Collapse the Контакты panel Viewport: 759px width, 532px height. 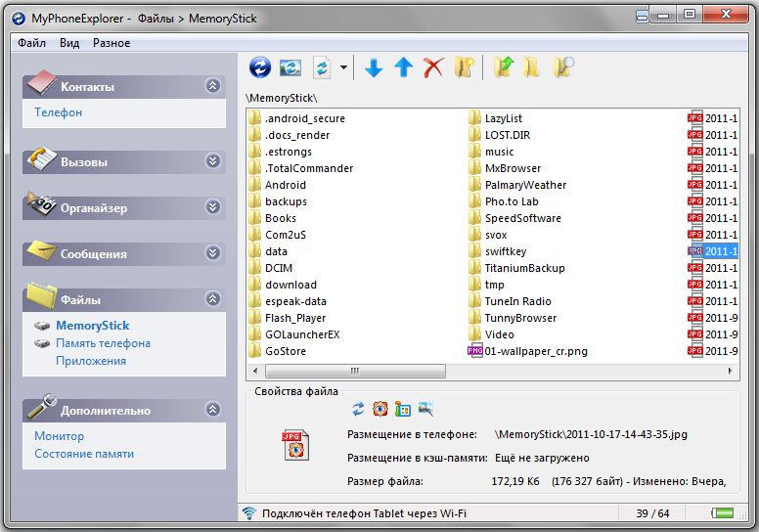pyautogui.click(x=212, y=86)
